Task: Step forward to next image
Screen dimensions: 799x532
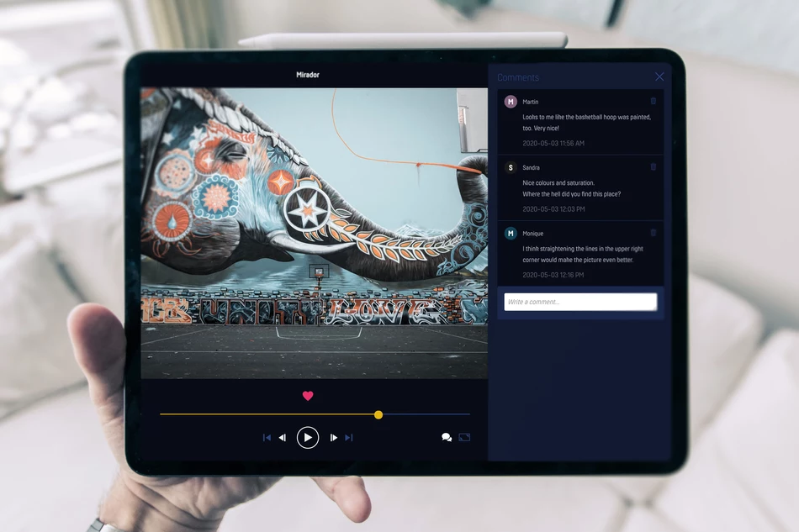Action: click(333, 438)
